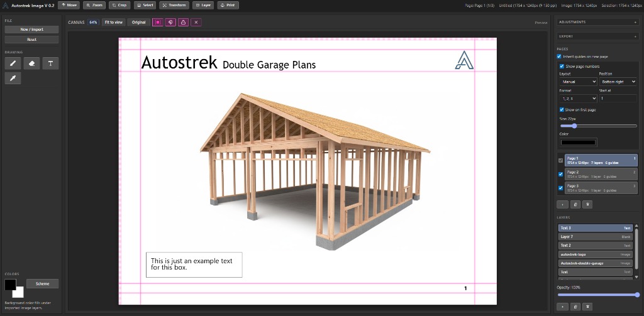Viewport: 644px width, 316px height.
Task: Select the Eyedropper color picker tool
Action: coord(13,78)
